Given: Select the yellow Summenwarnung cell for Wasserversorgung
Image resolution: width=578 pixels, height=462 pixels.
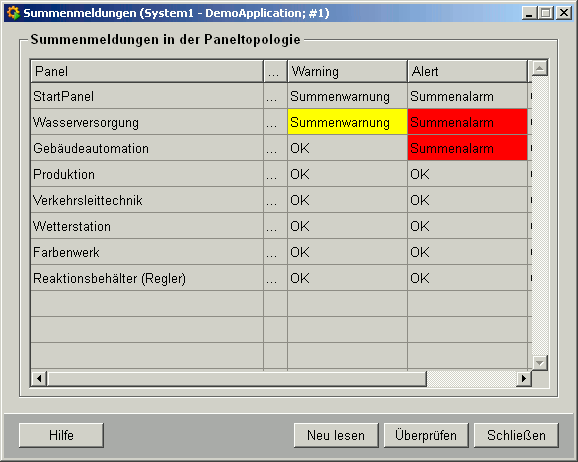Looking at the screenshot, I should click(347, 122).
